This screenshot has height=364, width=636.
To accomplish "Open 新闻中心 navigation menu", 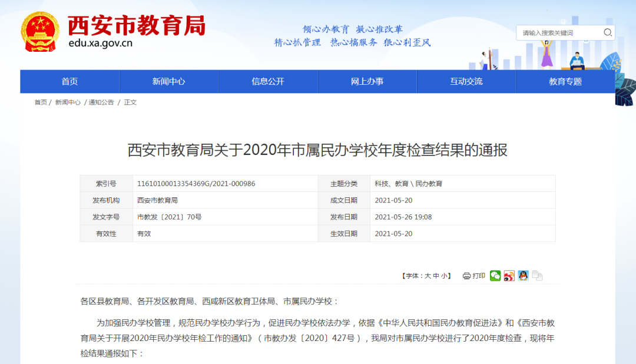I will point(168,82).
